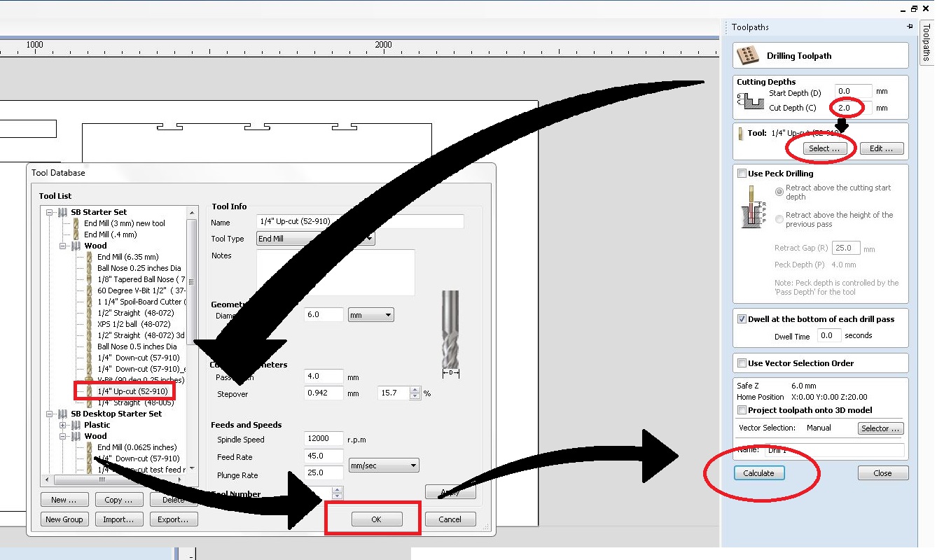Click the cutting depths diagram icon

point(751,101)
